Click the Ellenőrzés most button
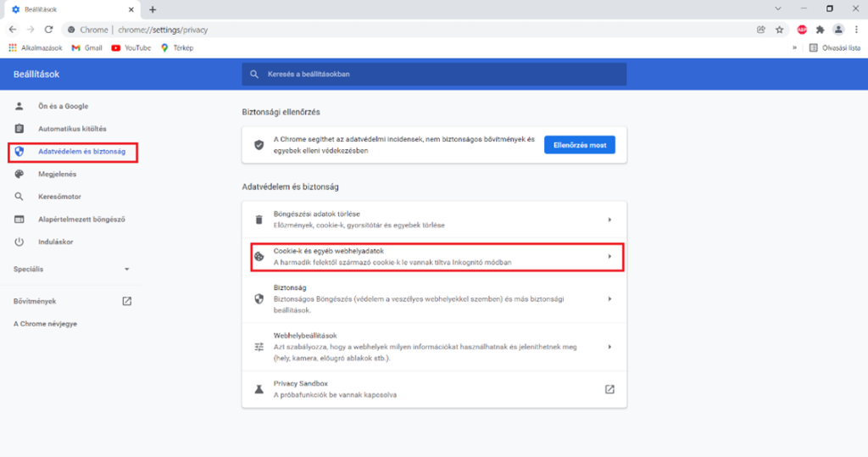This screenshot has height=457, width=868. coord(579,145)
